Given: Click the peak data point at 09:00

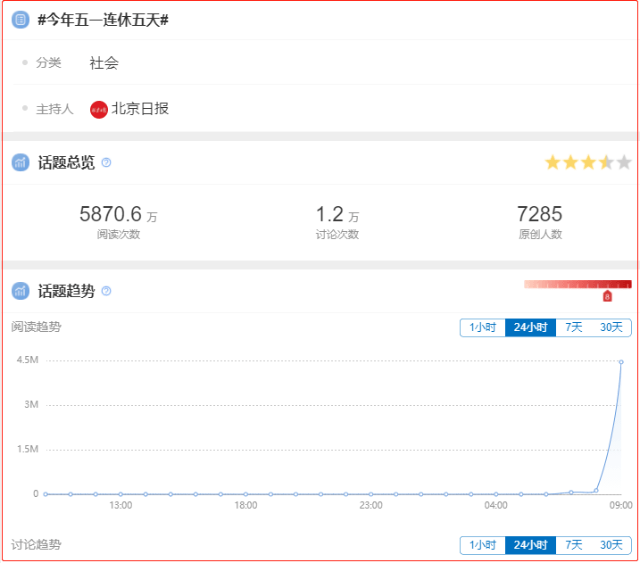Looking at the screenshot, I should coord(621,362).
